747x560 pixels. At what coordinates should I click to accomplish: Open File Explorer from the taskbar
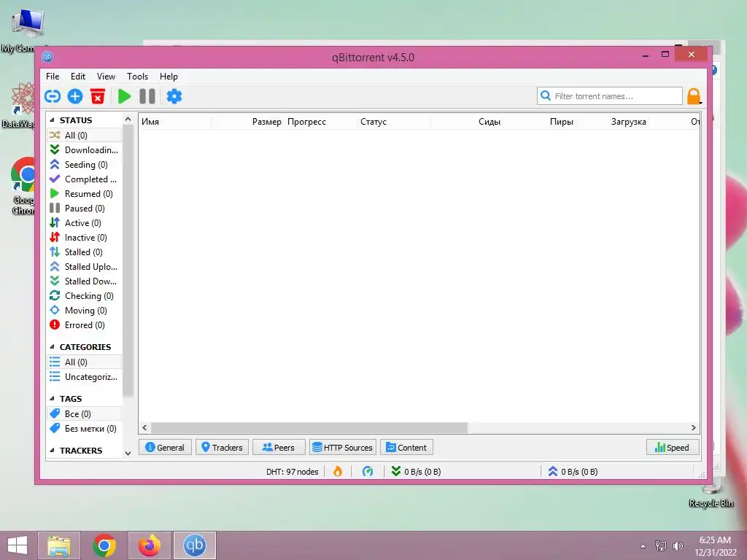(58, 545)
